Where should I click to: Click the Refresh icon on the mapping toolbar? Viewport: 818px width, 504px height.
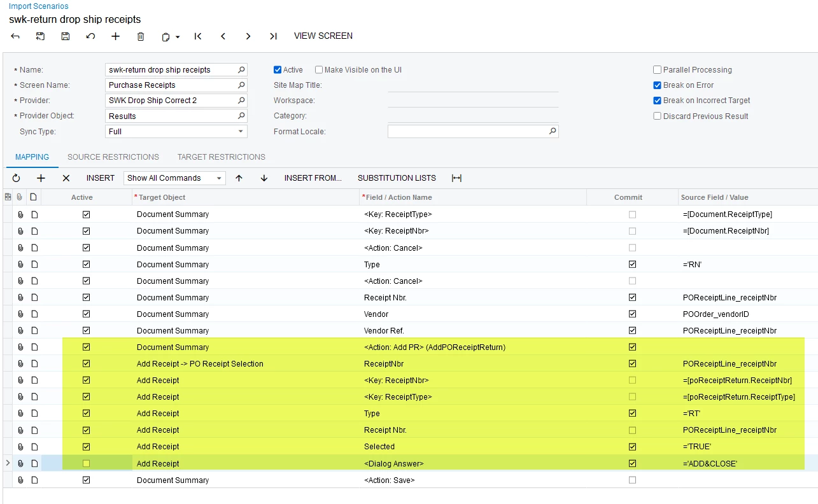16,178
